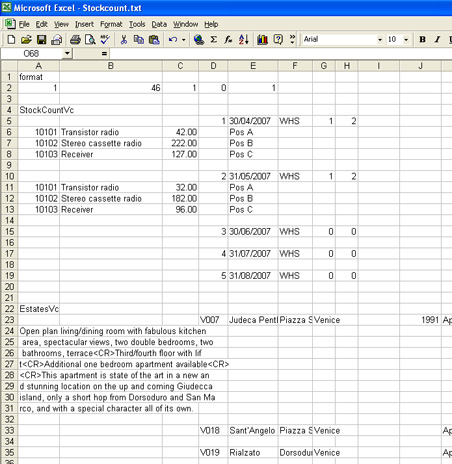This screenshot has height=464, width=452.
Task: Click the AutoSum sigma icon
Action: click(x=214, y=40)
